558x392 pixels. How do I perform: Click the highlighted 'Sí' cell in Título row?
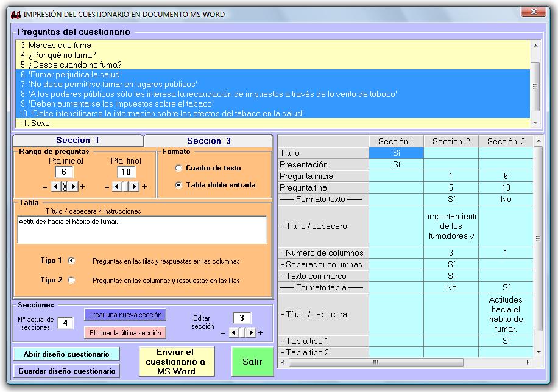pos(396,153)
